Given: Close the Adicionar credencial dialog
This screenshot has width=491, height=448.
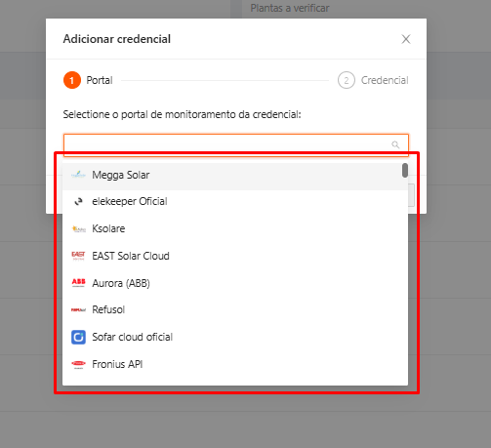Looking at the screenshot, I should [406, 39].
